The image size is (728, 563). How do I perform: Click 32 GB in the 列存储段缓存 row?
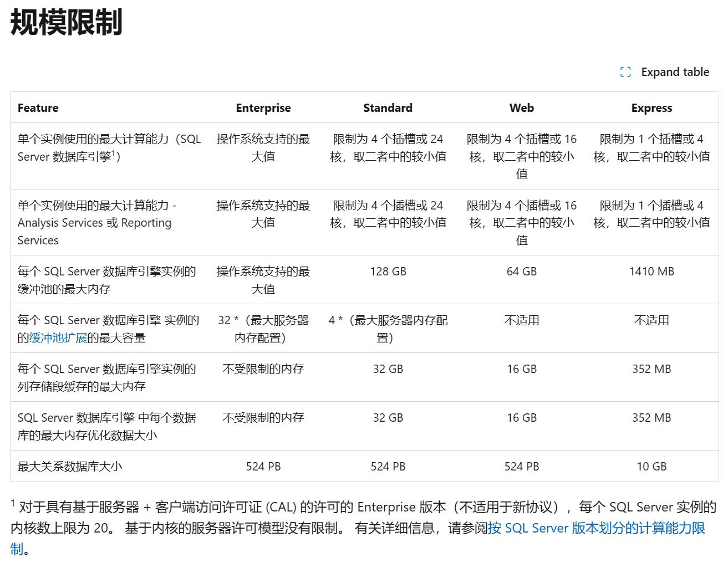point(388,369)
